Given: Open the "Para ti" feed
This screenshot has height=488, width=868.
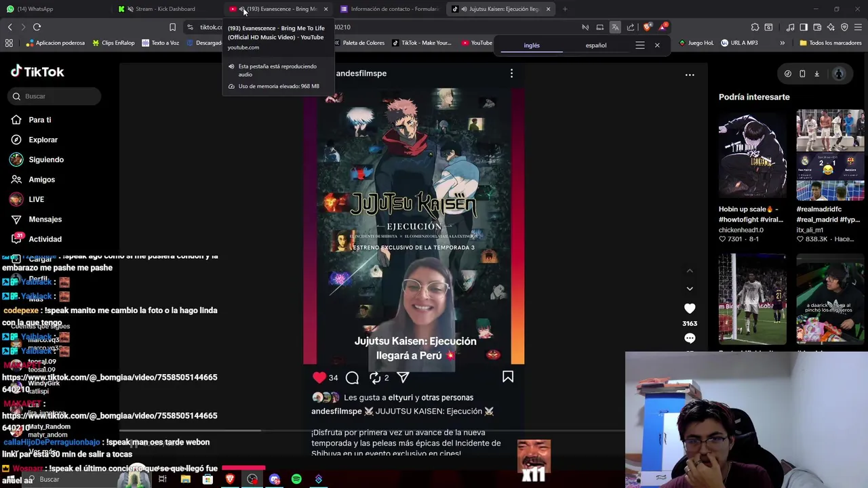Looking at the screenshot, I should tap(31, 120).
